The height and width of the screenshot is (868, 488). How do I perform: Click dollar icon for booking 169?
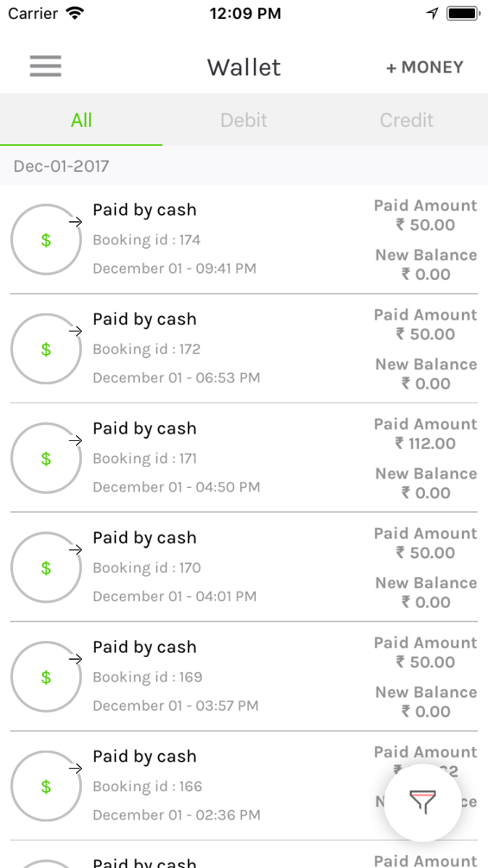coord(46,677)
